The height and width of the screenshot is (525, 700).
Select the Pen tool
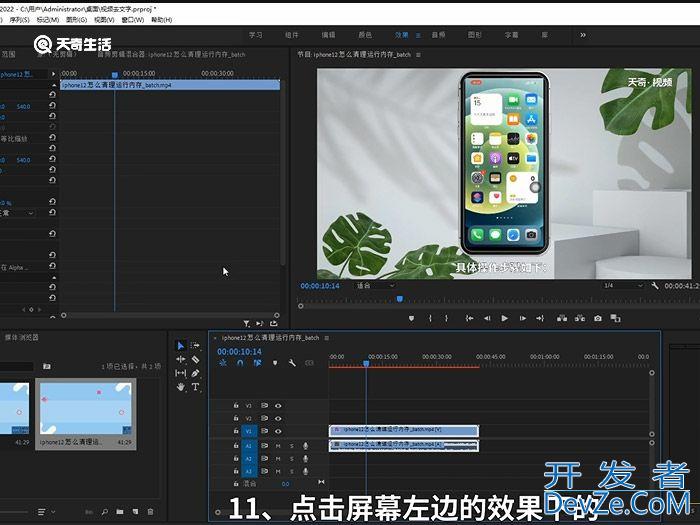196,373
